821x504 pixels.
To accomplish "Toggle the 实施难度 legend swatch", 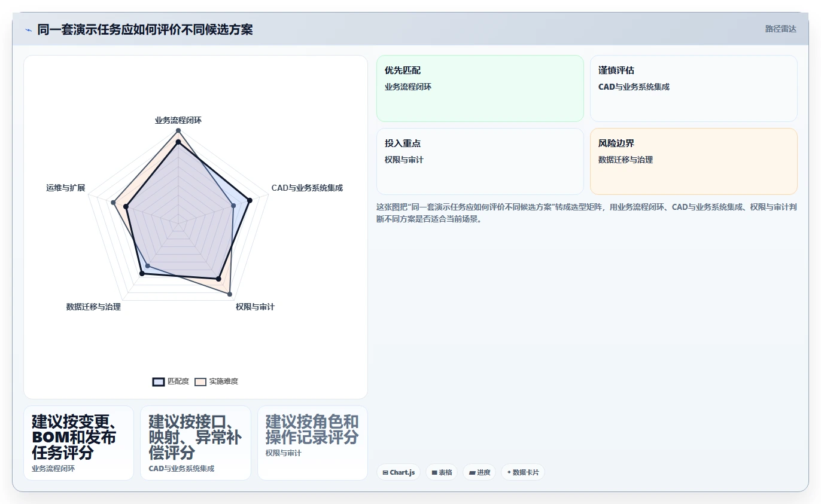I will coord(200,382).
